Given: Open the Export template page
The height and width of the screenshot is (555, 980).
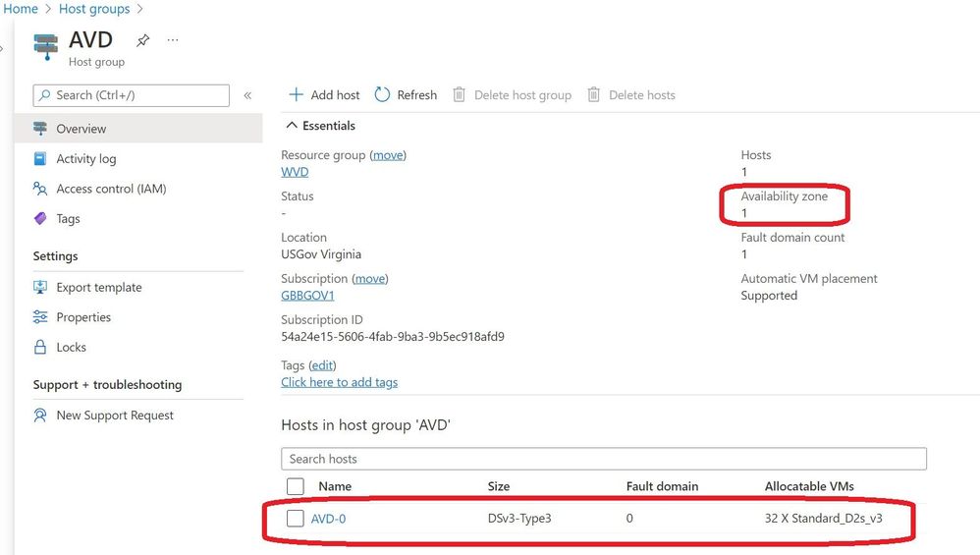Looking at the screenshot, I should point(98,288).
